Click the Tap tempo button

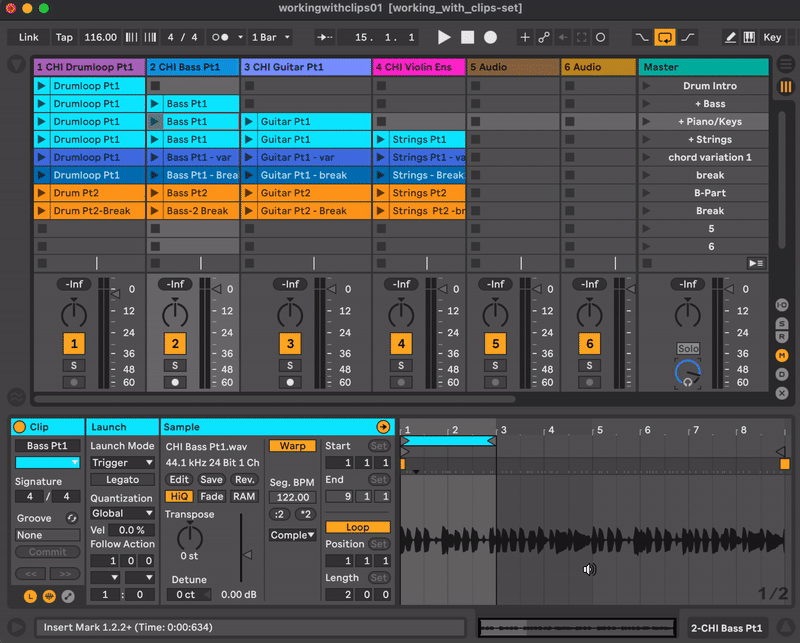[x=63, y=37]
